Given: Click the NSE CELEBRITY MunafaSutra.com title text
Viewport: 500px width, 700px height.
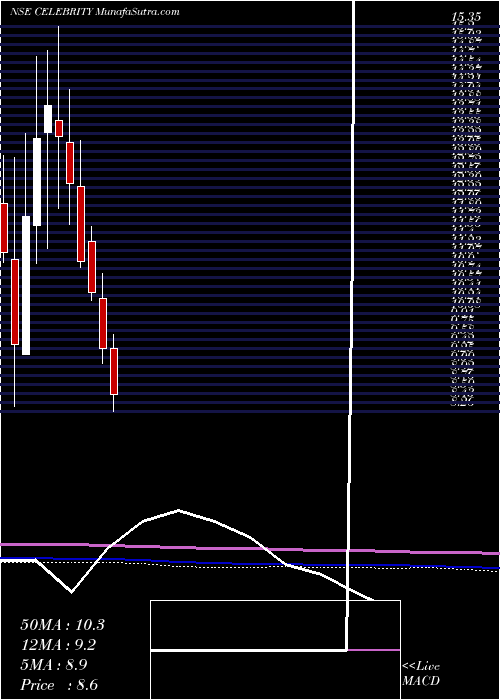Looking at the screenshot, I should (95, 12).
